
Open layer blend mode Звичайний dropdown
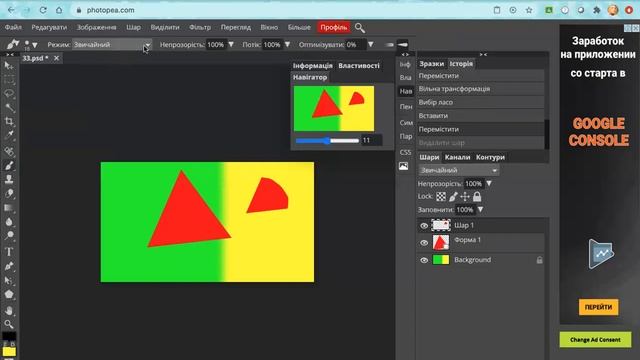click(458, 170)
